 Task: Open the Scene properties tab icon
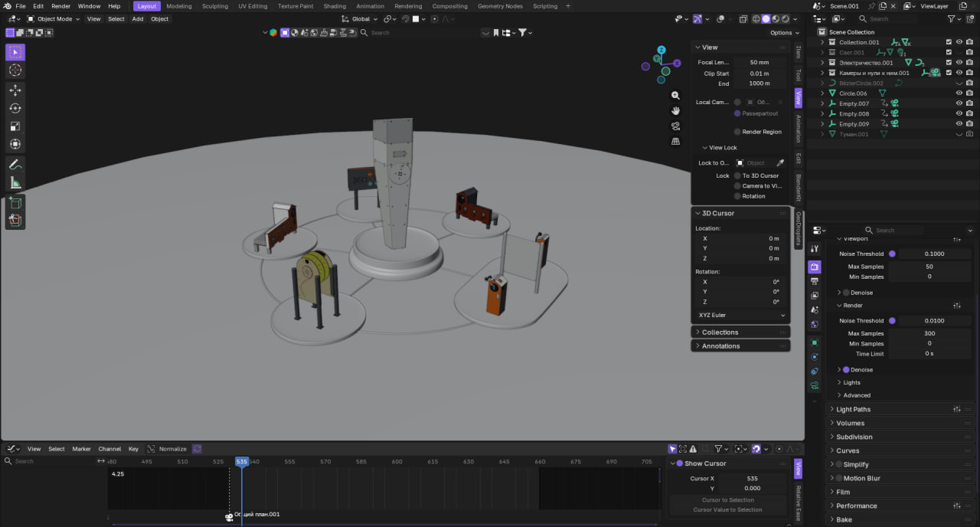815,310
